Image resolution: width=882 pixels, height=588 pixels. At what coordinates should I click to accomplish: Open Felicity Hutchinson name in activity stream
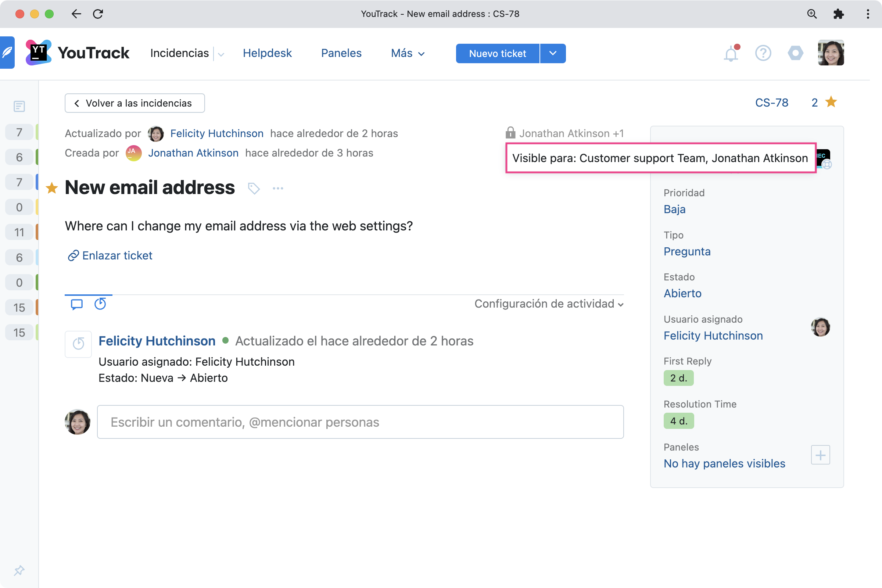[x=157, y=341]
